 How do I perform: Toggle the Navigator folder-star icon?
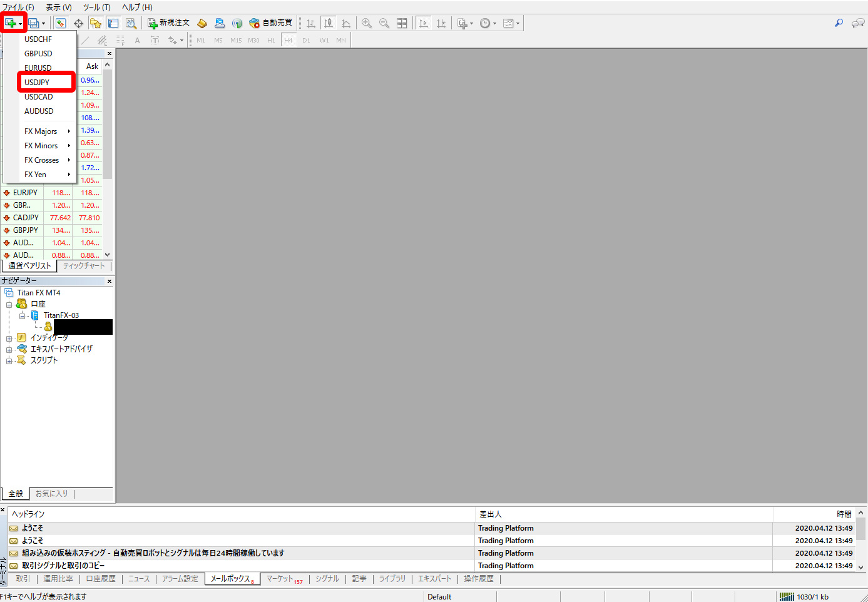pyautogui.click(x=95, y=23)
